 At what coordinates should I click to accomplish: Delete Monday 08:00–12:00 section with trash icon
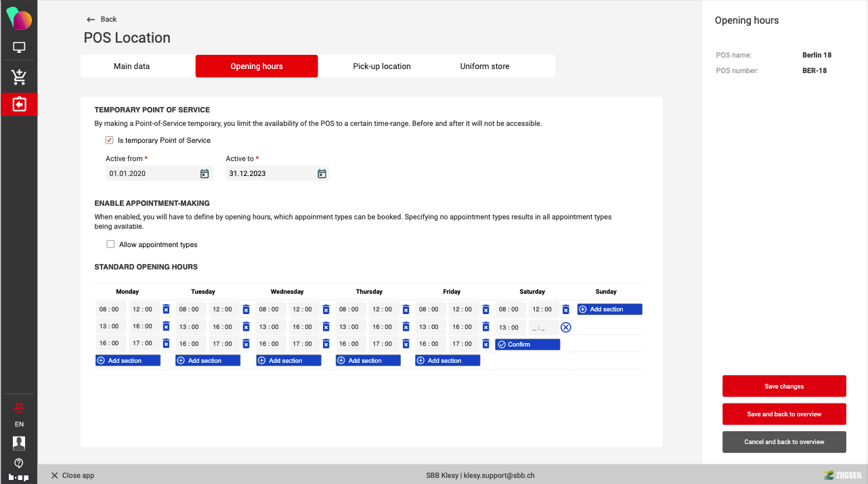[166, 309]
